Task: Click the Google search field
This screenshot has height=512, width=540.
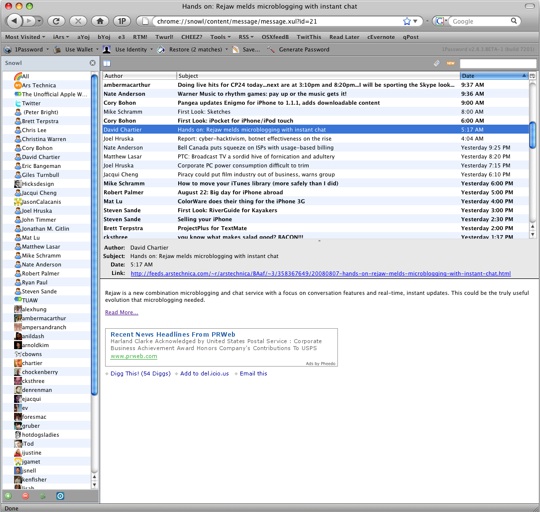Action: point(479,21)
